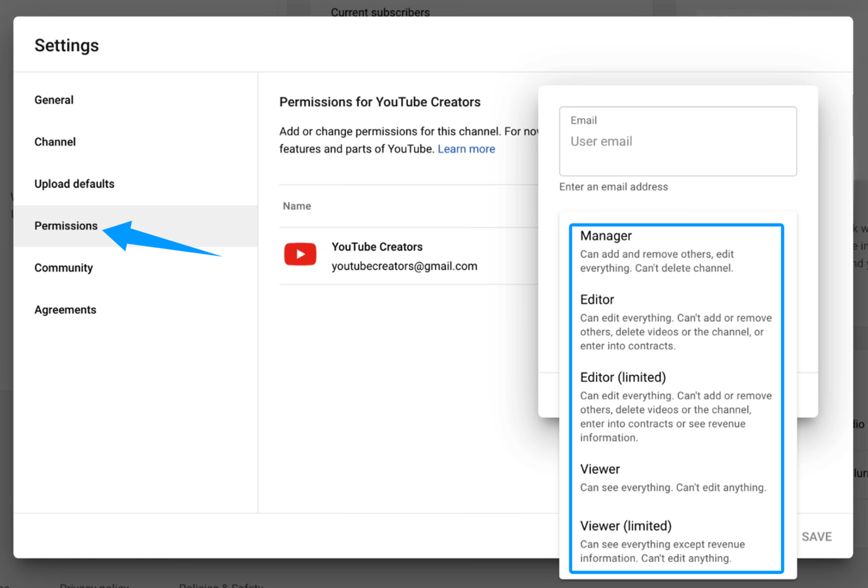
Task: Click the User email input field
Action: click(x=678, y=142)
